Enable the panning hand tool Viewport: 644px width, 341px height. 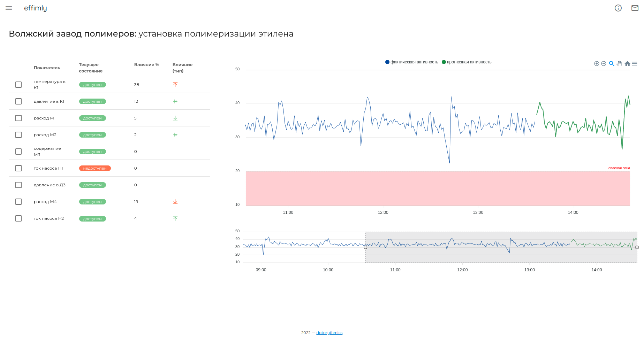point(619,63)
